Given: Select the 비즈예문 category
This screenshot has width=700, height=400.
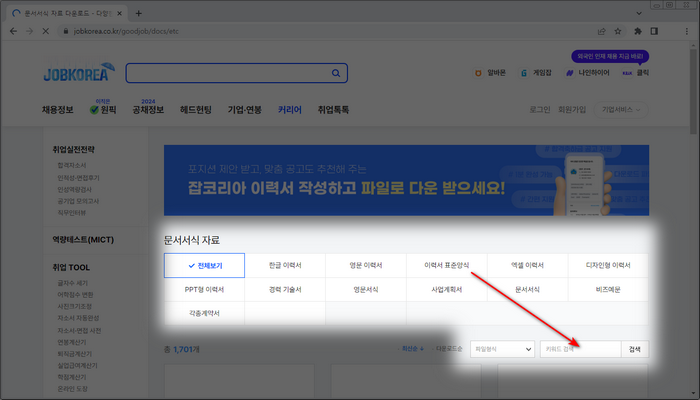Looking at the screenshot, I should click(x=608, y=290).
